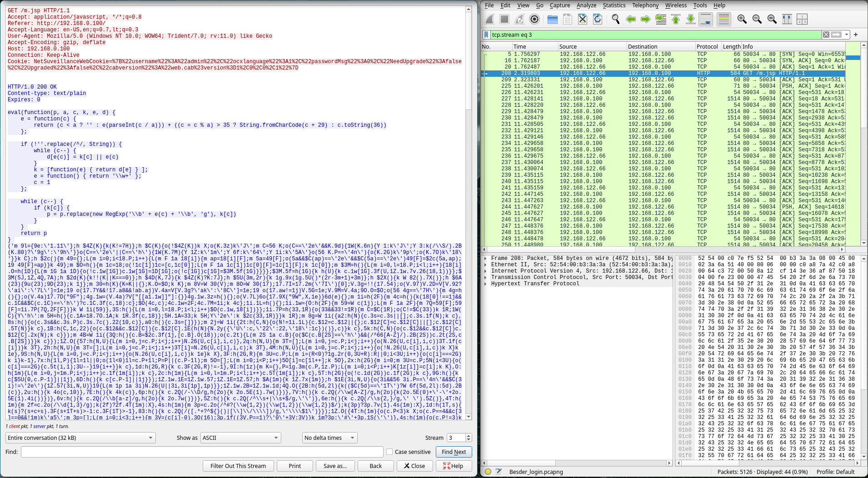868x478 pixels.
Task: Click the close capture file icon
Action: 583,19
